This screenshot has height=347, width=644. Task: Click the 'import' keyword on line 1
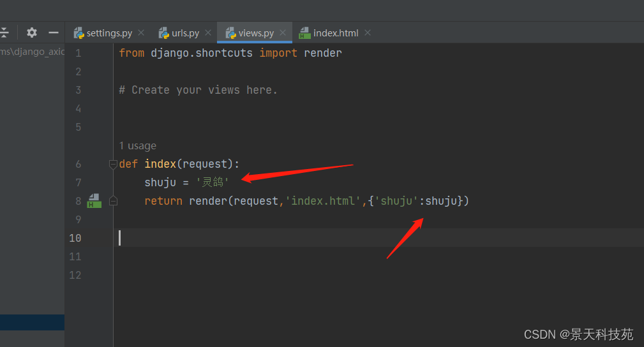coord(278,53)
